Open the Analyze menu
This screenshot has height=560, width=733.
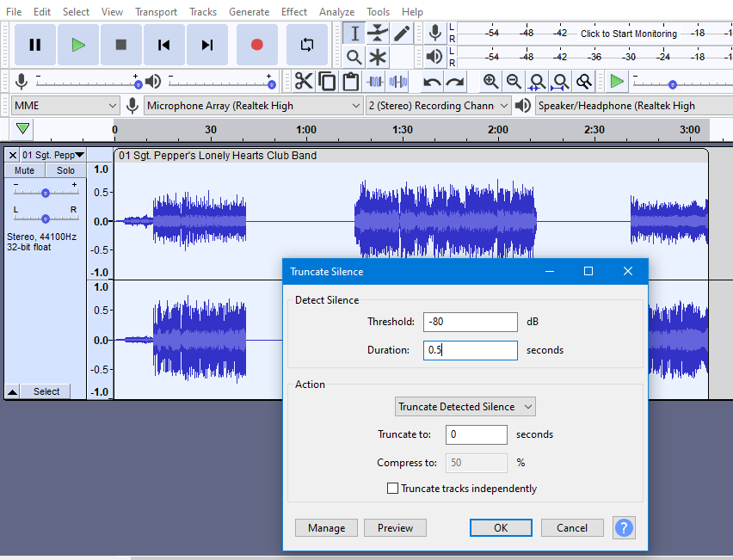(x=336, y=12)
